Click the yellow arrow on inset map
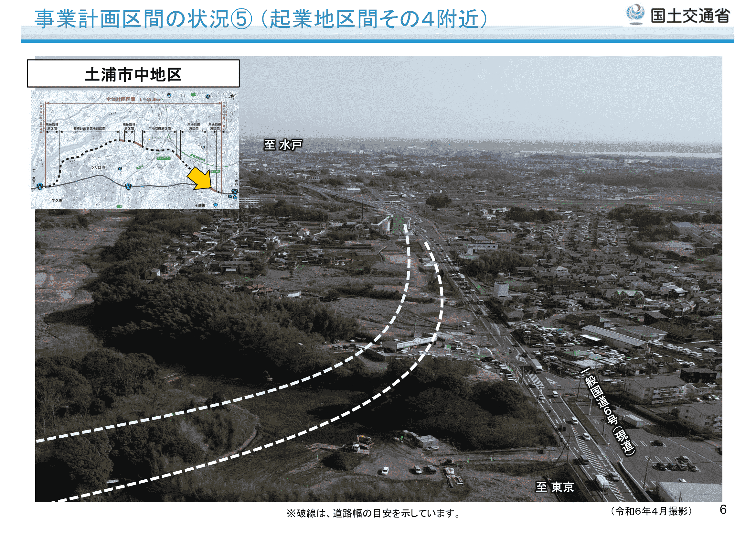This screenshot has height=535, width=756. 200,178
